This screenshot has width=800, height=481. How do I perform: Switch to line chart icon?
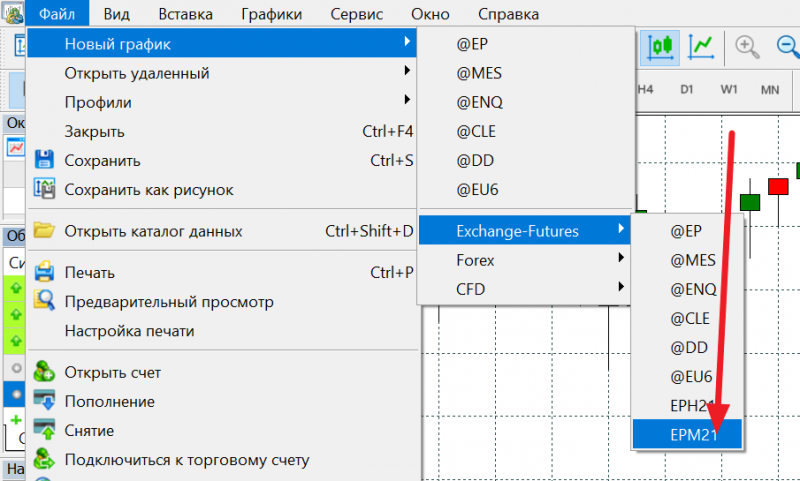coord(704,45)
